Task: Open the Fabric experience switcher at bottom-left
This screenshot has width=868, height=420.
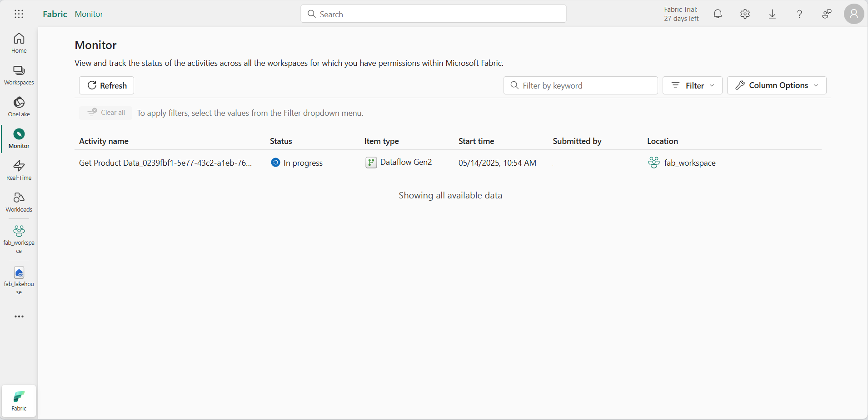Action: pyautogui.click(x=19, y=401)
